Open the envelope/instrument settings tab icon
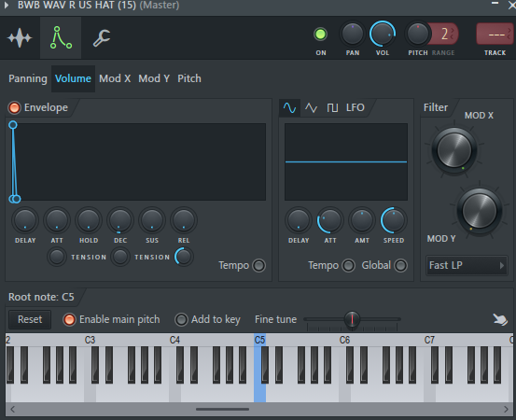The height and width of the screenshot is (420, 516). click(61, 38)
